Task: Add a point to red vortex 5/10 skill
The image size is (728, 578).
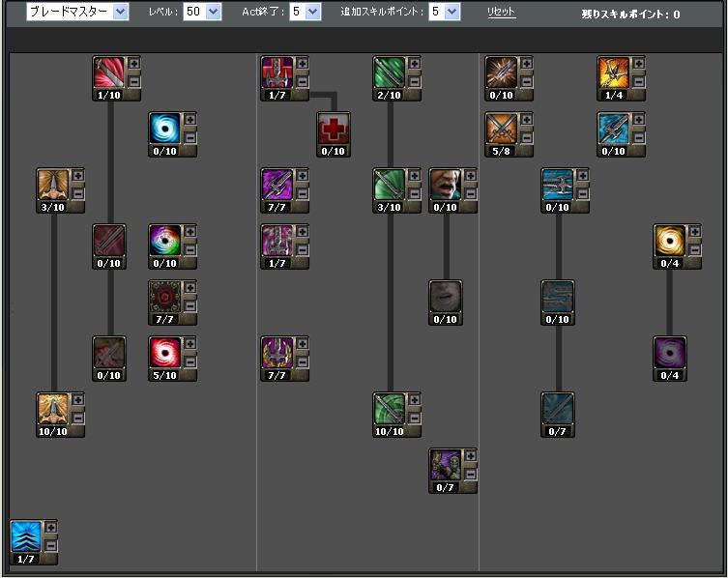Action: point(189,343)
